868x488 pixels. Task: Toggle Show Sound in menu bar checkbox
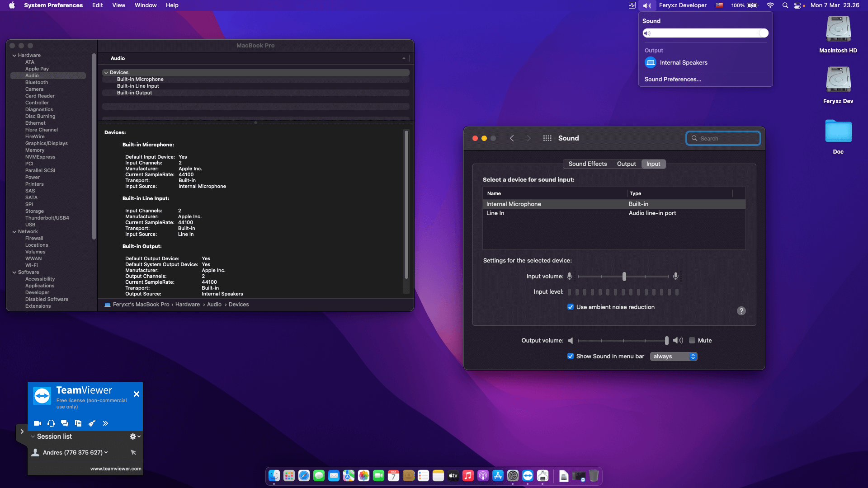(571, 357)
